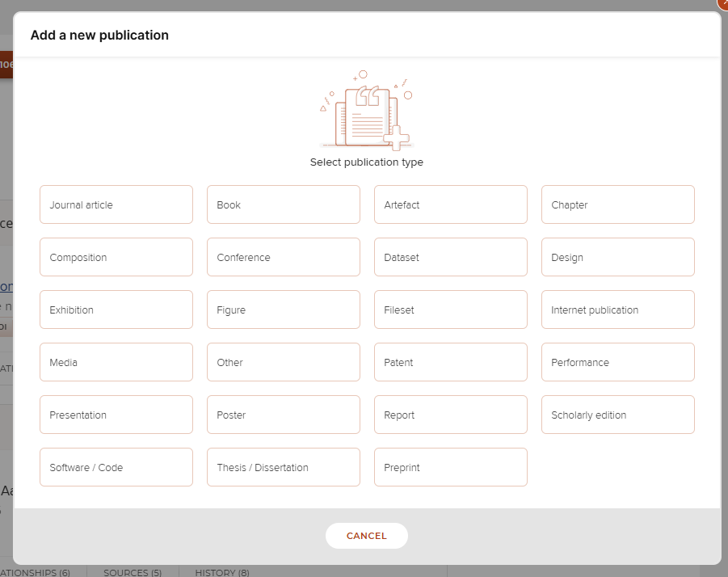Pick the Design publication type

(x=617, y=257)
